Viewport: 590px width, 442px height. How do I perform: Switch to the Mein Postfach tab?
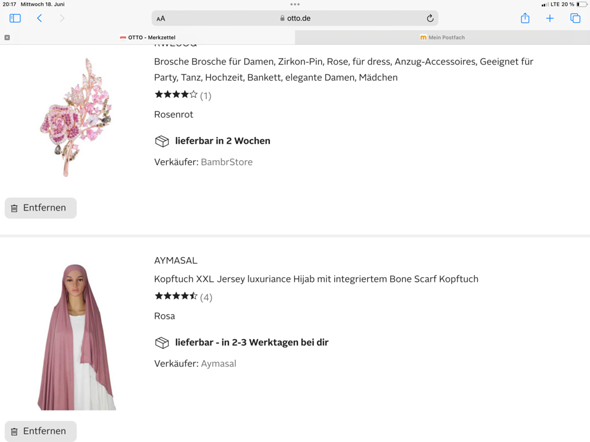(442, 37)
